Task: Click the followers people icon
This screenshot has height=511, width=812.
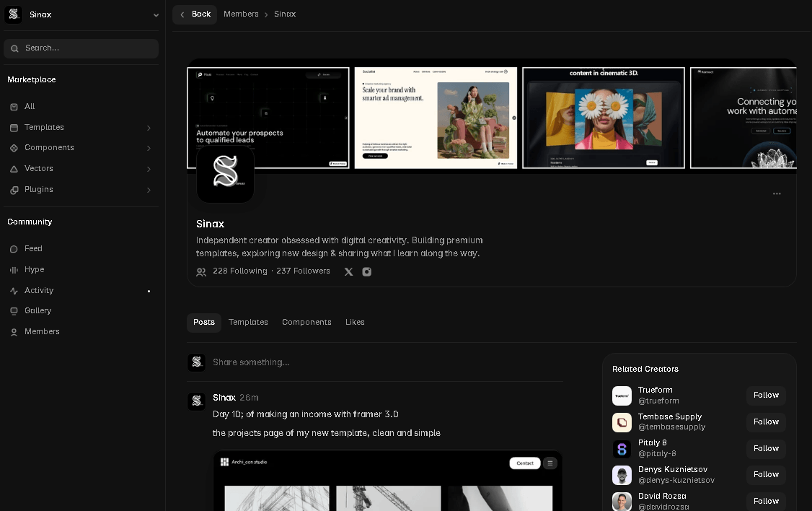Action: pos(201,271)
